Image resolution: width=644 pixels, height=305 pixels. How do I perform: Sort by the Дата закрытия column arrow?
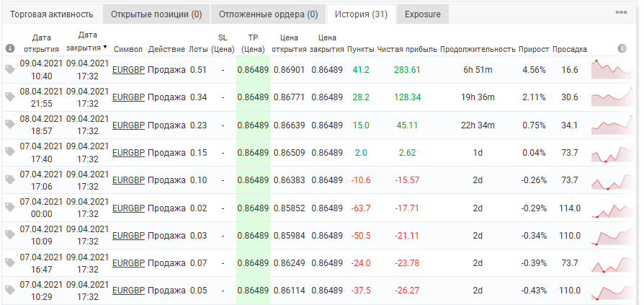105,48
